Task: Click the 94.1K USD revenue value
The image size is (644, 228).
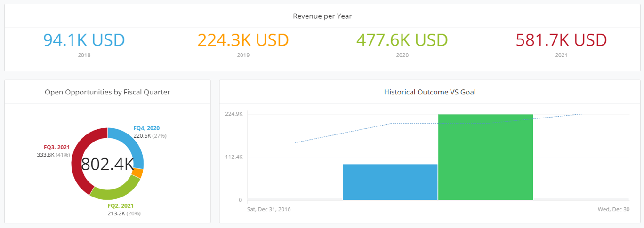Action: pos(84,40)
